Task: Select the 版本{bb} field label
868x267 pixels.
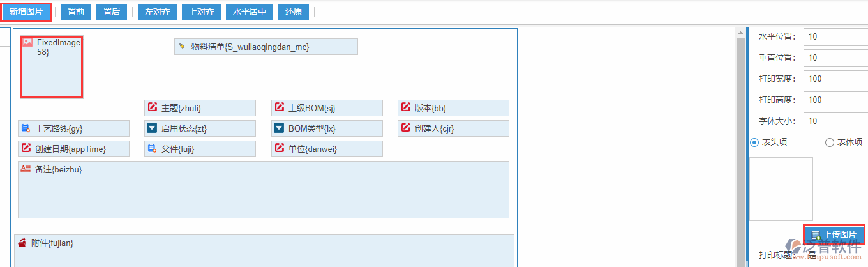Action: click(x=431, y=108)
